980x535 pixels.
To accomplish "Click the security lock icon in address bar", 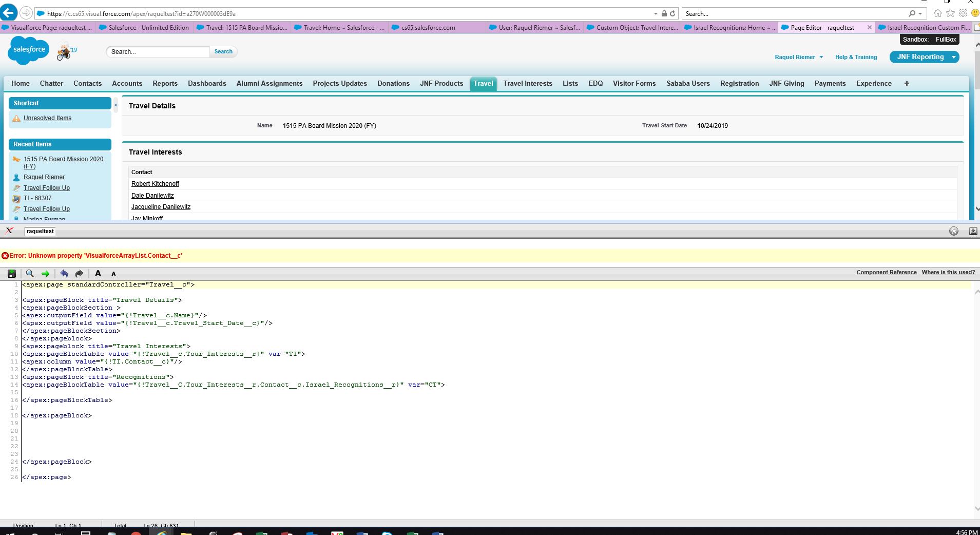I will (x=664, y=13).
